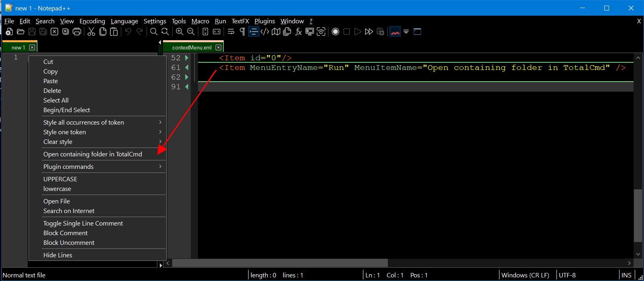Open the Encoding menu
The height and width of the screenshot is (281, 644).
point(92,21)
